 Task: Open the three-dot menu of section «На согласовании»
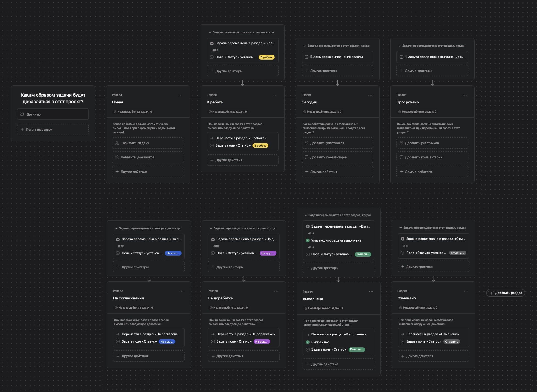[182, 291]
